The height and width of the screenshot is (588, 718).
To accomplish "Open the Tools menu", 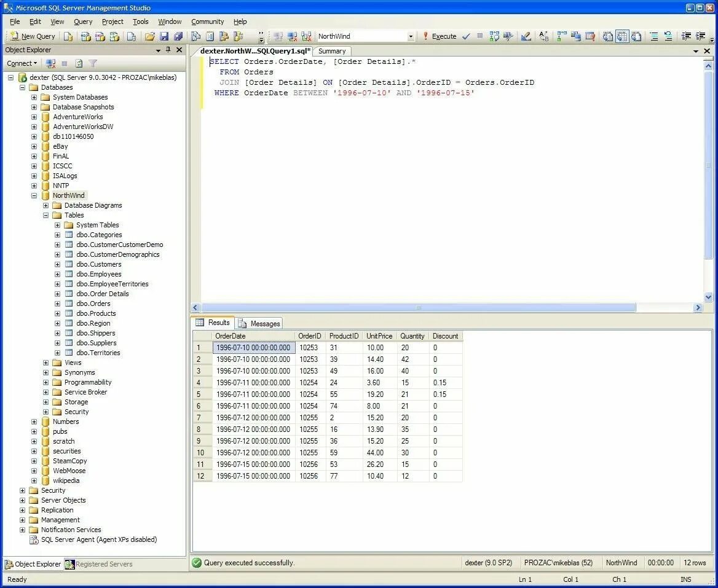I will tap(141, 22).
